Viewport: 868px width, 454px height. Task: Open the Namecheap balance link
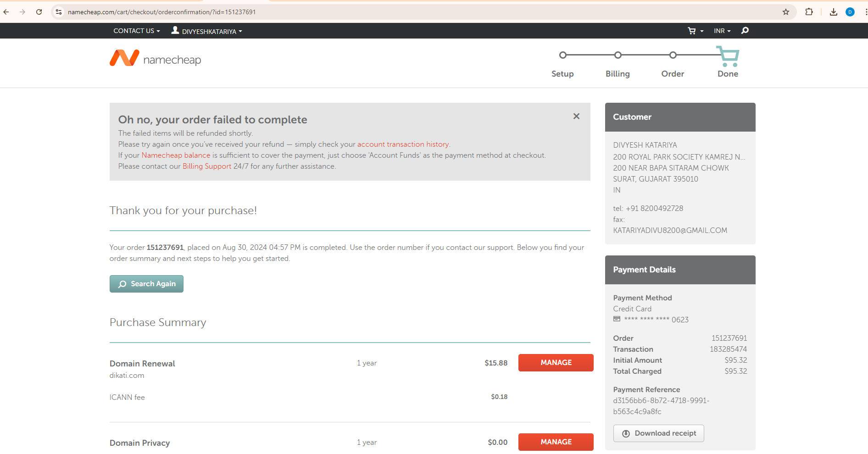(x=176, y=155)
